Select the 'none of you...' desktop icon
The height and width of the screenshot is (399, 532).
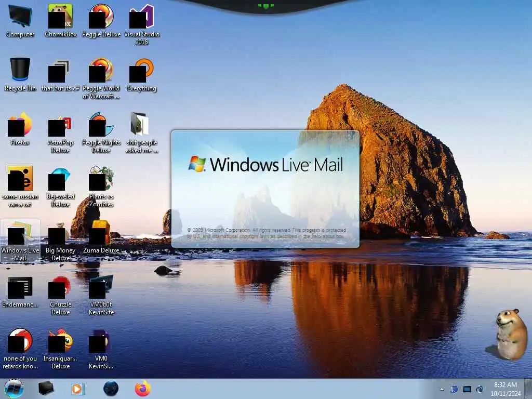tap(20, 349)
